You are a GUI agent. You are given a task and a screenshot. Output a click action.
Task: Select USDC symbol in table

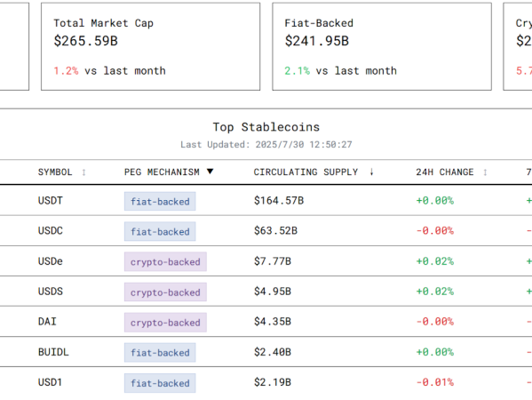pyautogui.click(x=51, y=231)
